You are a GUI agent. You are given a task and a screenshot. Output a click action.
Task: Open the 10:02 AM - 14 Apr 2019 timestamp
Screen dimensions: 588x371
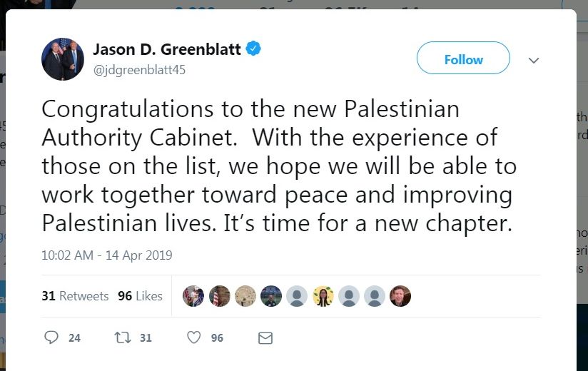tap(106, 255)
